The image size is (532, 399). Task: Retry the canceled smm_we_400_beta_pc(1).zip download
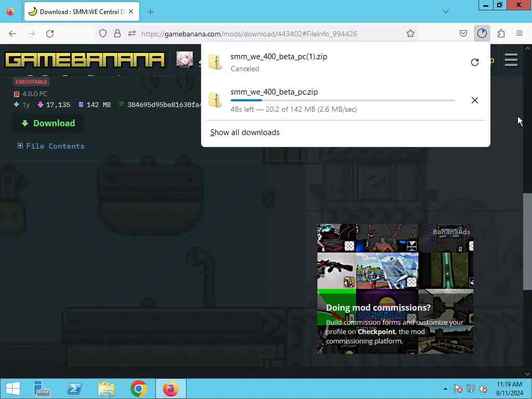point(475,62)
